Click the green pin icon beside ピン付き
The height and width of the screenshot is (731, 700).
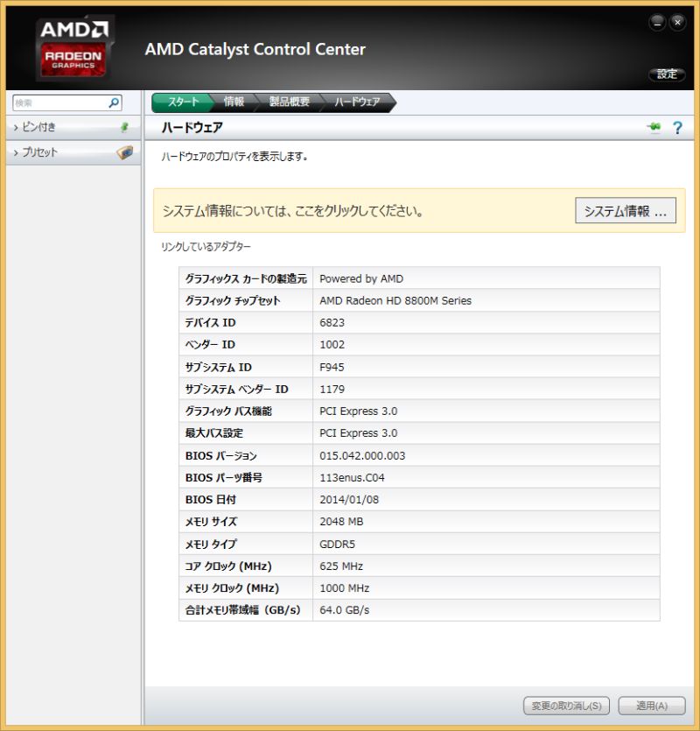(124, 127)
